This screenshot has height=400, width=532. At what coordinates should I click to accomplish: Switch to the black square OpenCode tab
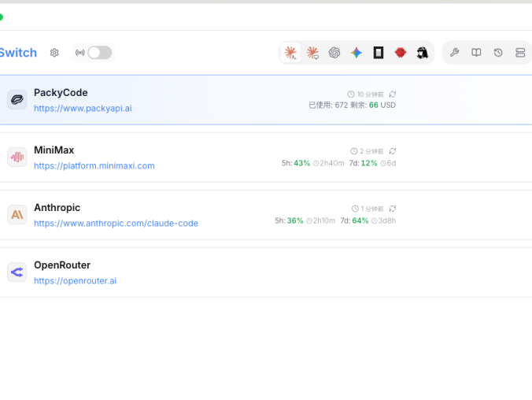[379, 53]
